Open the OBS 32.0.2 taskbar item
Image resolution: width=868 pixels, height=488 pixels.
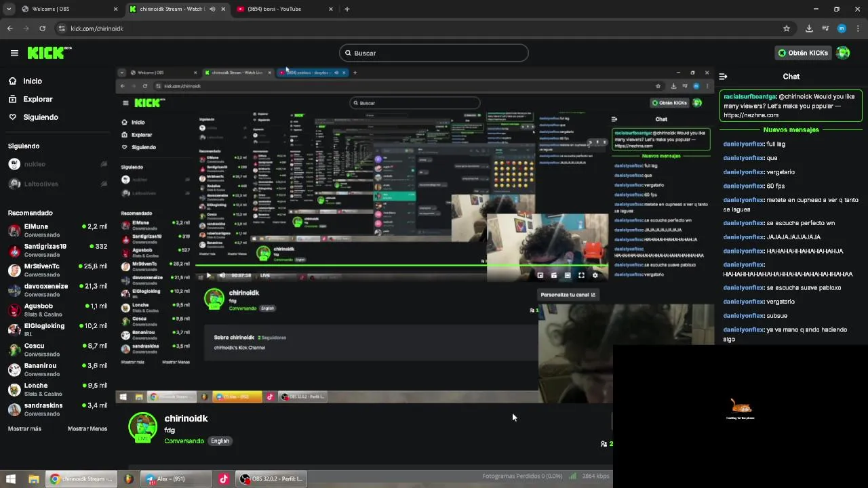coord(271,479)
